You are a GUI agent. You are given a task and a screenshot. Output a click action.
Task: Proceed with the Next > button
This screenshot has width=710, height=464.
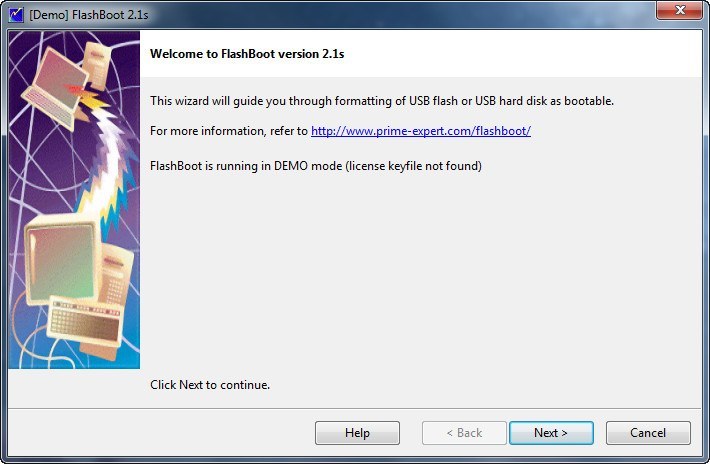550,433
